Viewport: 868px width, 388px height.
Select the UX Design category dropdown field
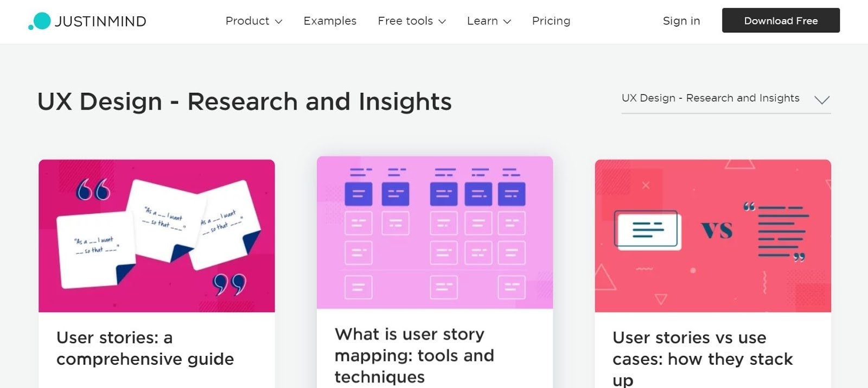[x=710, y=98]
